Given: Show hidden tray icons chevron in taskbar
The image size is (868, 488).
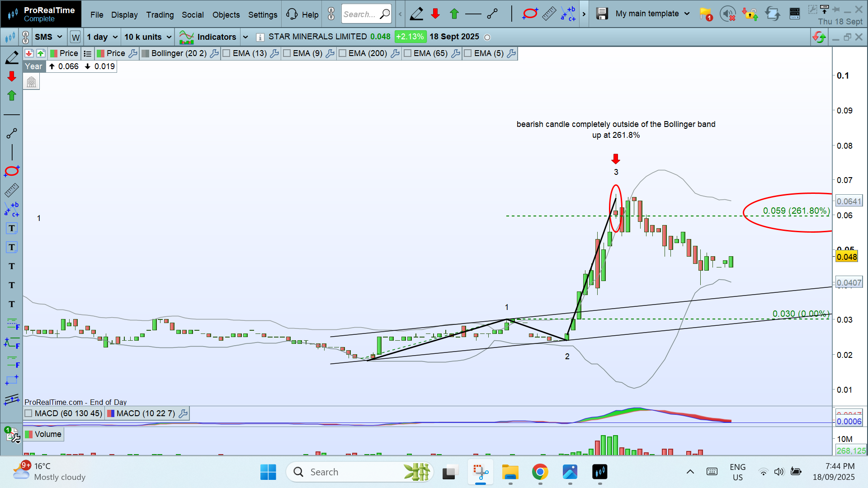Looking at the screenshot, I should click(690, 472).
